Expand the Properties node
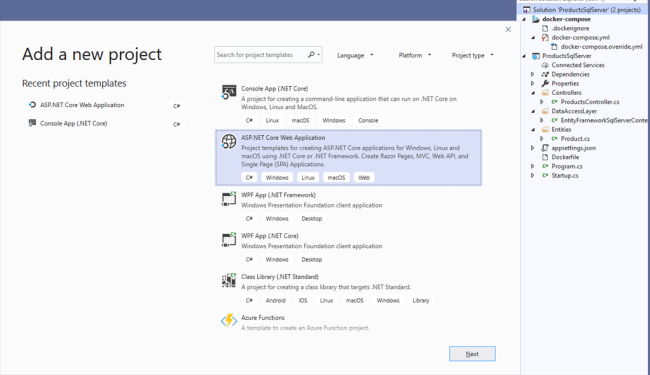Image resolution: width=650 pixels, height=375 pixels. [x=533, y=83]
